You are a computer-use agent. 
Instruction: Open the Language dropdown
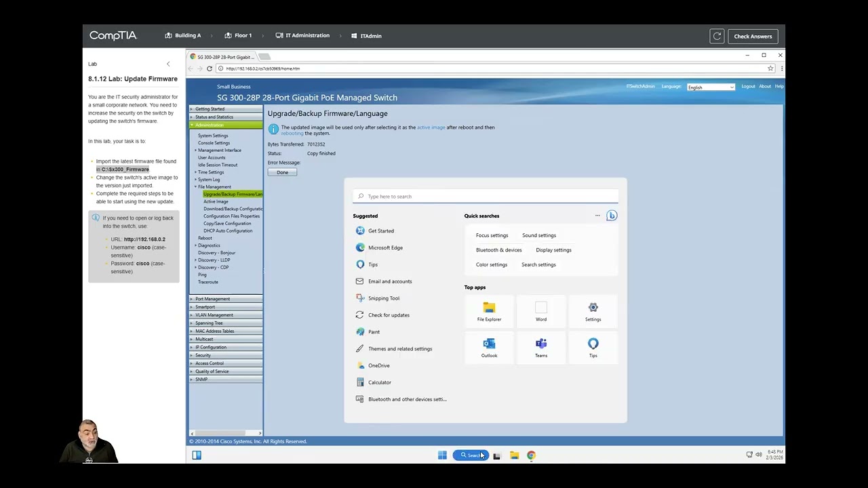click(711, 87)
